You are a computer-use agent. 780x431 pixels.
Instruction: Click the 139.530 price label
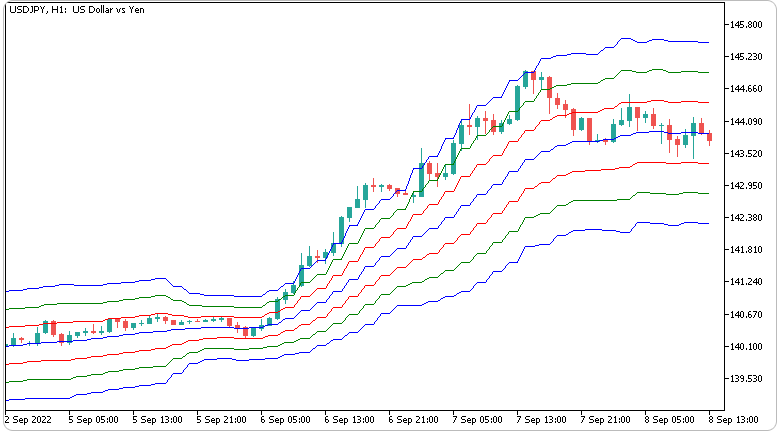point(746,379)
